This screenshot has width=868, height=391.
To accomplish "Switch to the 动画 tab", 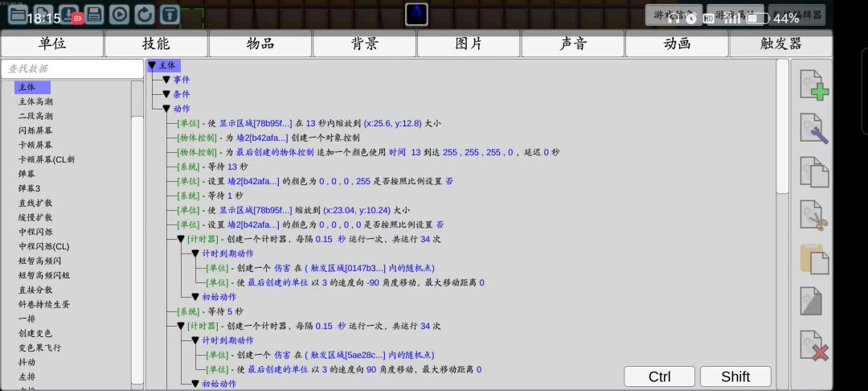I will (677, 43).
